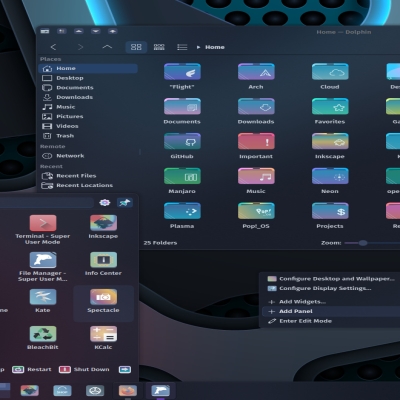Image resolution: width=400 pixels, height=400 pixels.
Task: Select the Projects folder icon
Action: [x=330, y=211]
